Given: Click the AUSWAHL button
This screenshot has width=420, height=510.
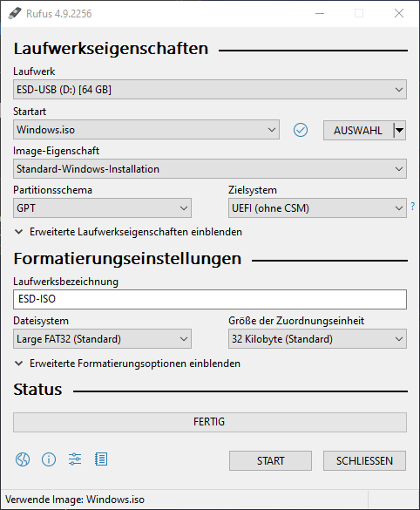Looking at the screenshot, I should pos(358,131).
